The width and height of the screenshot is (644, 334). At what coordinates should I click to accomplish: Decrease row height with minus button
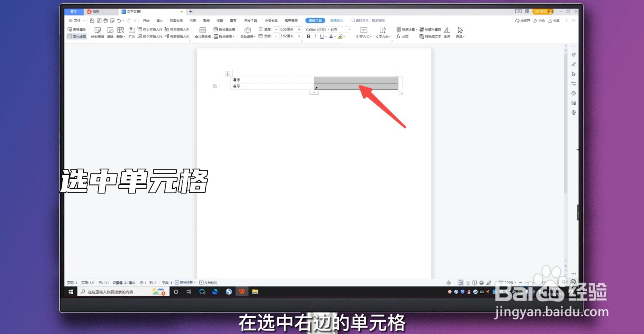[276, 29]
